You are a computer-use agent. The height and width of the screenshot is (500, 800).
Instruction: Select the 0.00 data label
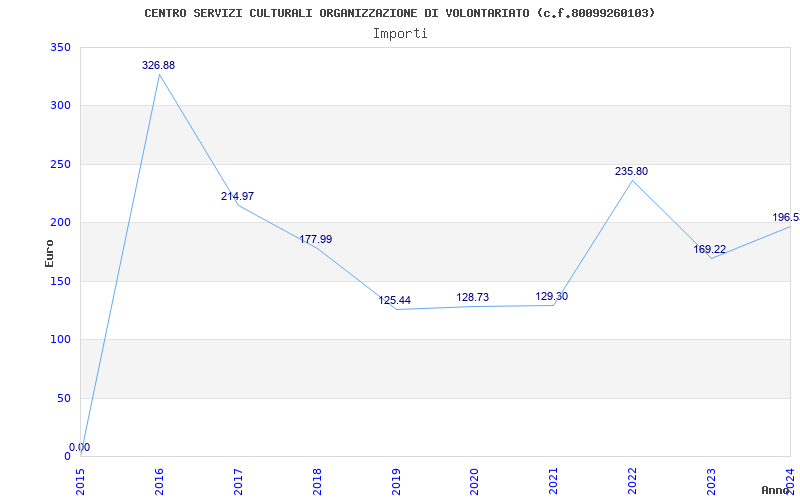(80, 447)
